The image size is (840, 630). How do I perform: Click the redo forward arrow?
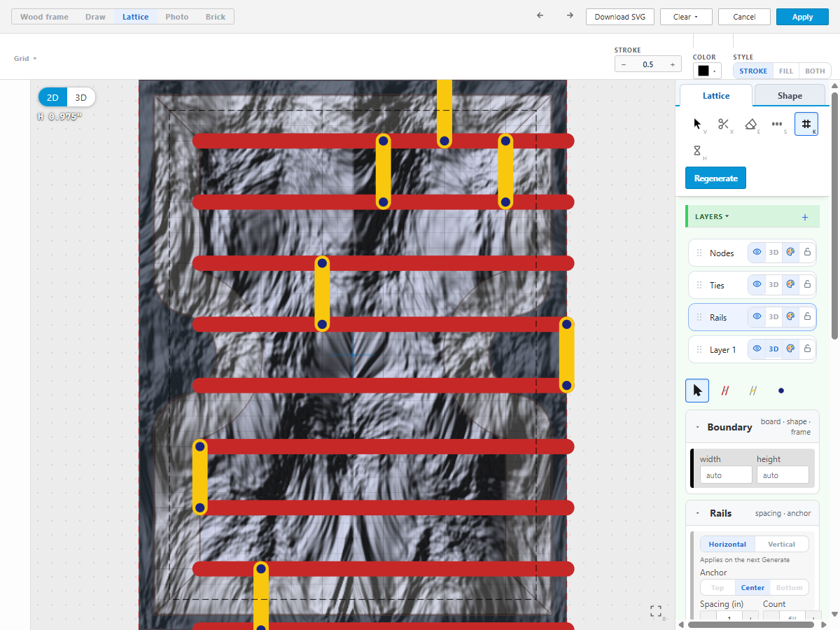pyautogui.click(x=570, y=16)
